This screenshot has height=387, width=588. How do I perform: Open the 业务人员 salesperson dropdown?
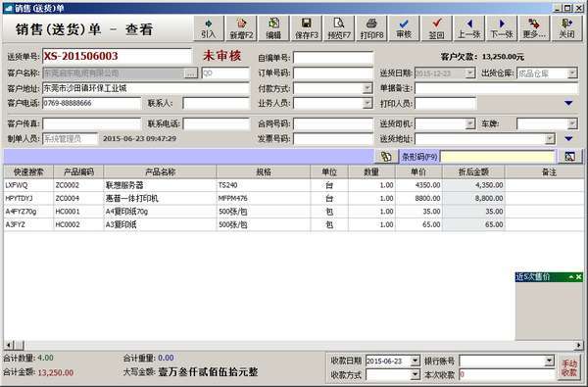pyautogui.click(x=367, y=103)
